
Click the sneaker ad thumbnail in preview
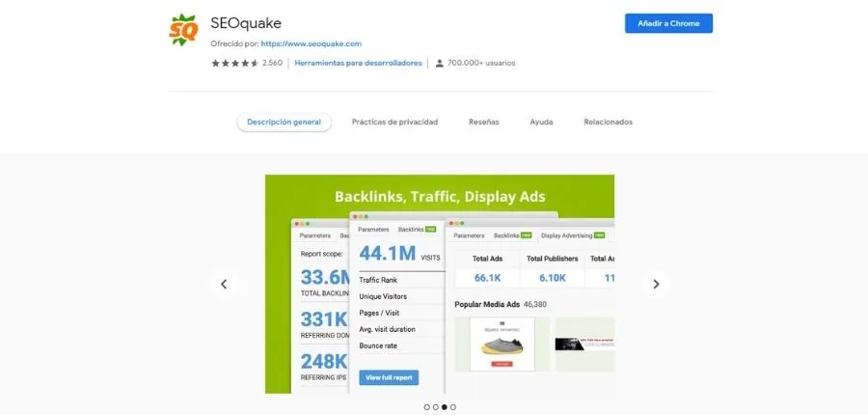(x=502, y=345)
